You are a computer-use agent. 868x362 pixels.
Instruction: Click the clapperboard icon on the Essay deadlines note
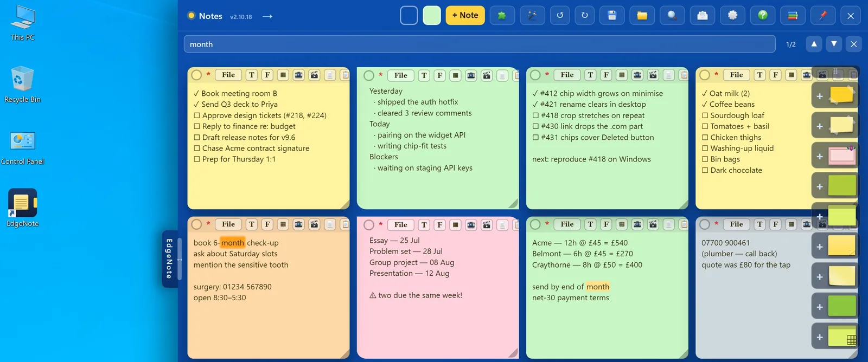point(487,225)
